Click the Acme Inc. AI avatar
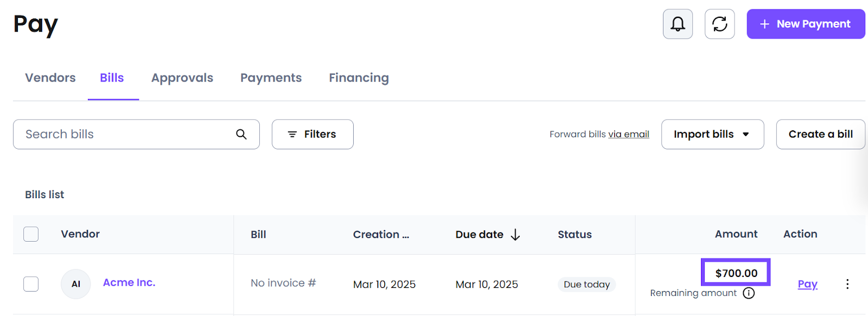The image size is (868, 316). tap(76, 284)
